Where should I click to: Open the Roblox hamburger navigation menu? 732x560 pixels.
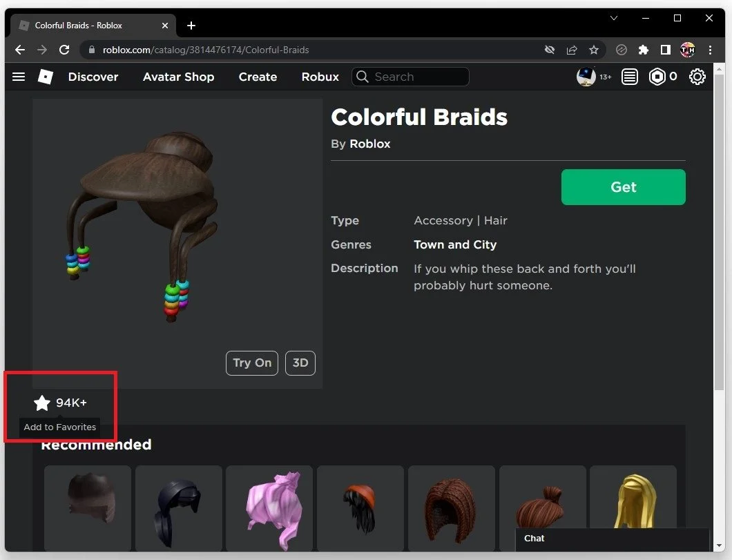pos(18,77)
